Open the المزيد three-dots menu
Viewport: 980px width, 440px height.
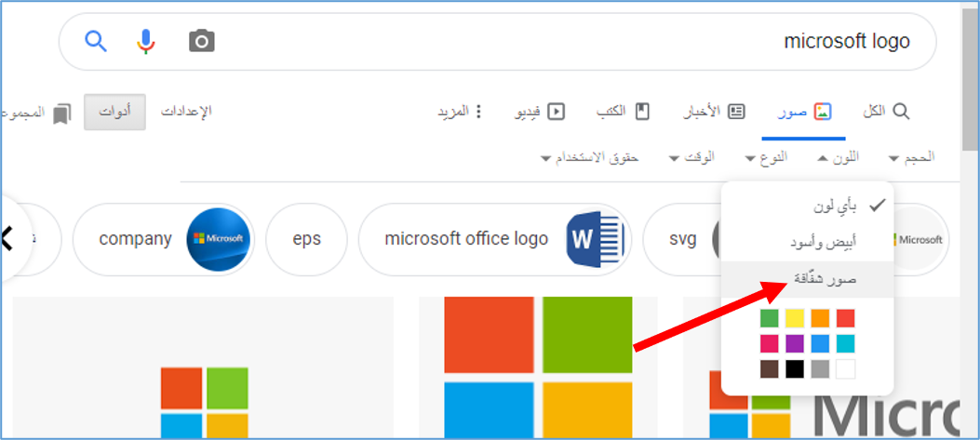462,112
